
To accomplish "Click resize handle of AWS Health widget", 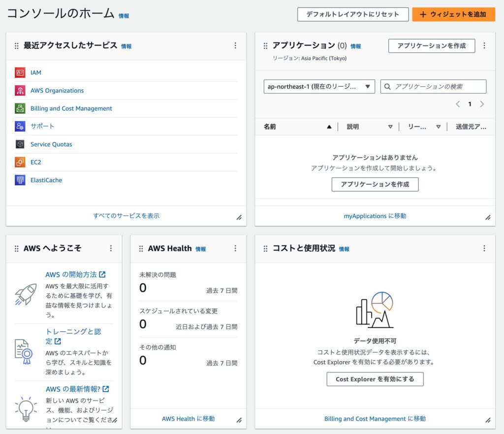I will (x=239, y=420).
